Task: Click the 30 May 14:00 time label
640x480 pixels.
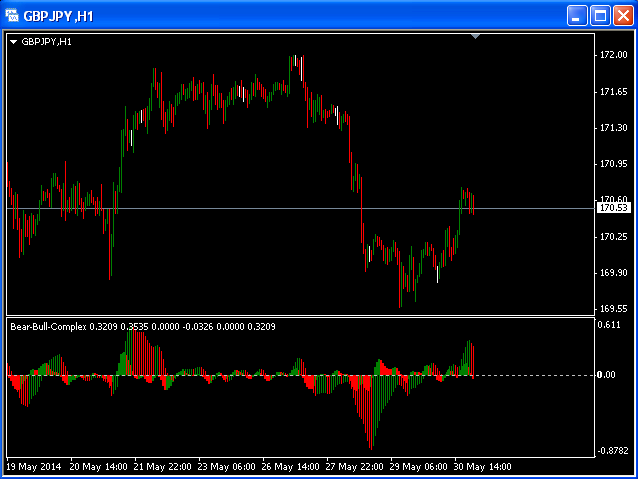Action: point(484,466)
